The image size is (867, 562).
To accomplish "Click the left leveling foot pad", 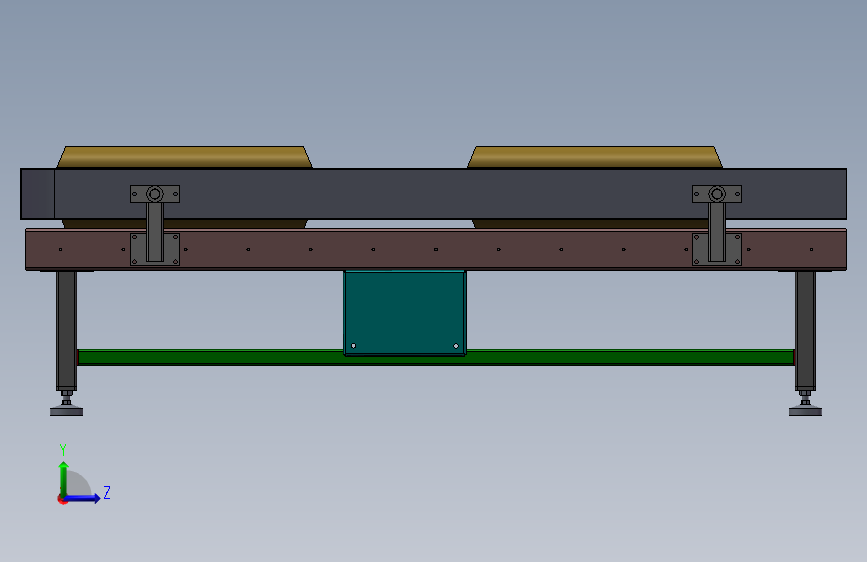I will tap(66, 411).
